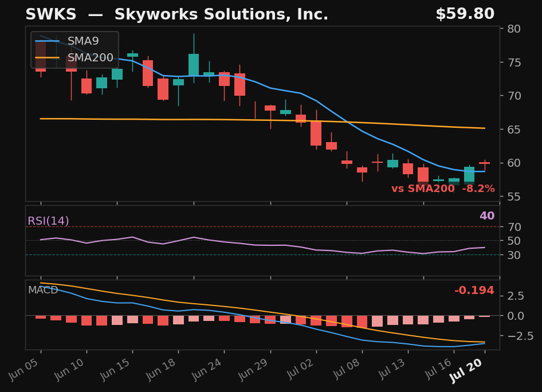Click the 80 price axis label
This screenshot has height=392, width=542.
pos(514,29)
